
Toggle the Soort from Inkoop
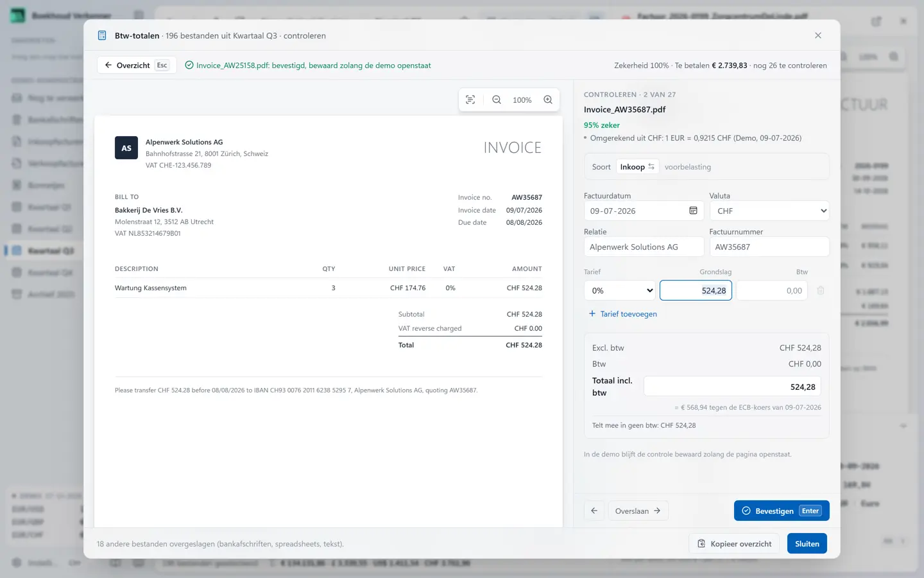[637, 166]
